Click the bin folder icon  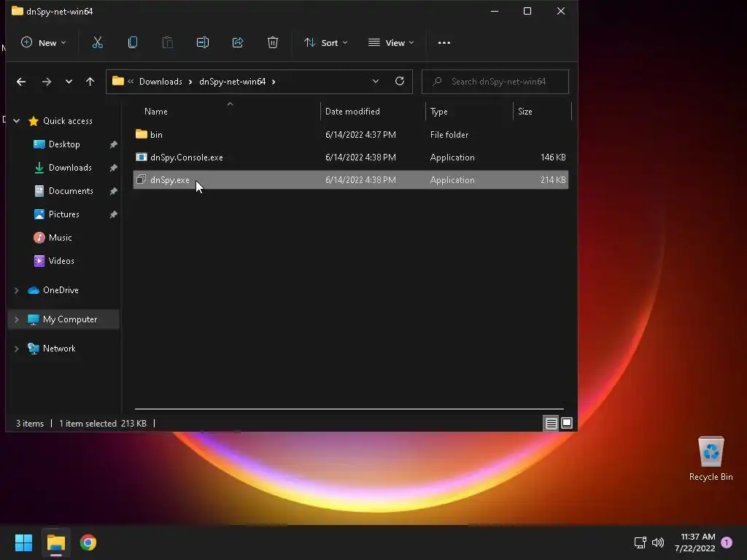[141, 134]
